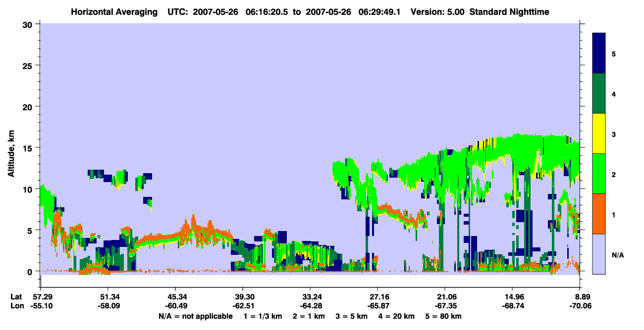Click latitude value 57.29
Screen dimensions: 644x330
[x=41, y=297]
